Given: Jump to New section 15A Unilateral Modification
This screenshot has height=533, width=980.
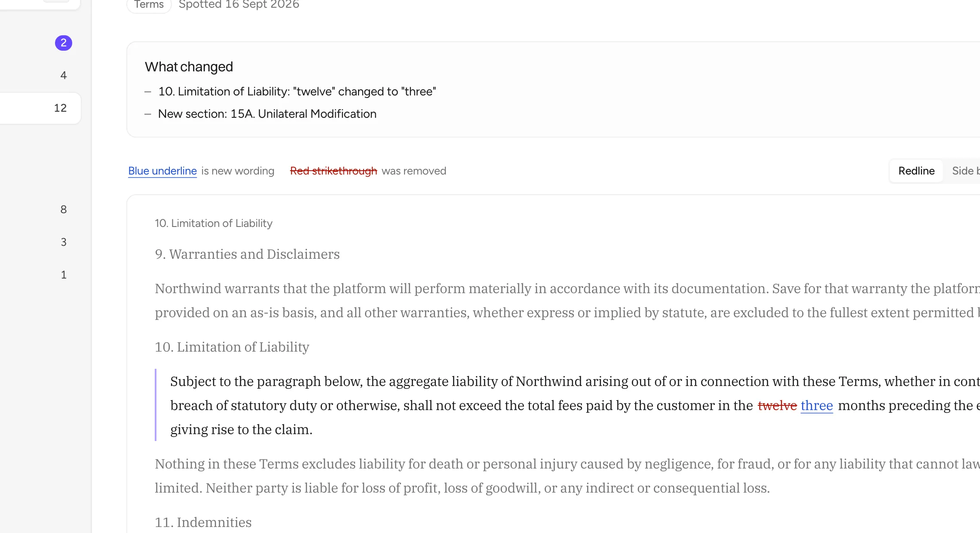Looking at the screenshot, I should click(x=267, y=114).
